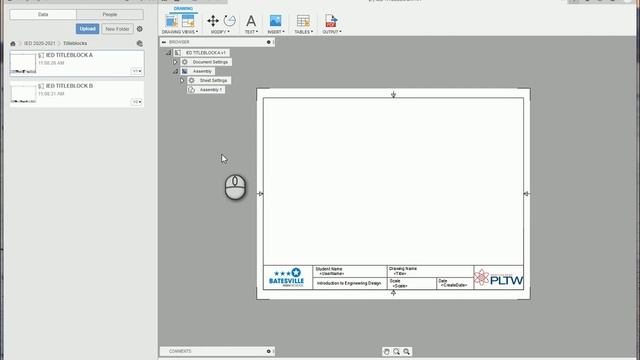The width and height of the screenshot is (640, 360).
Task: Open the INSERT dropdown menu
Action: (x=276, y=32)
